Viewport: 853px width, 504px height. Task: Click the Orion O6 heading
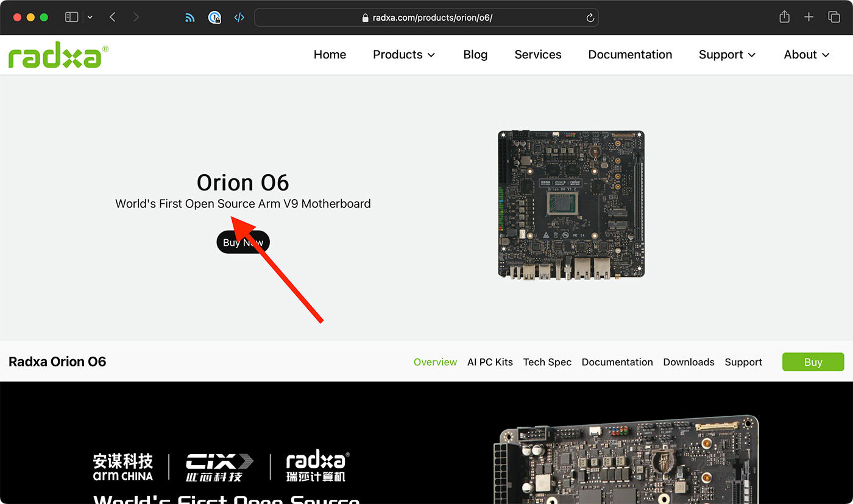(243, 183)
